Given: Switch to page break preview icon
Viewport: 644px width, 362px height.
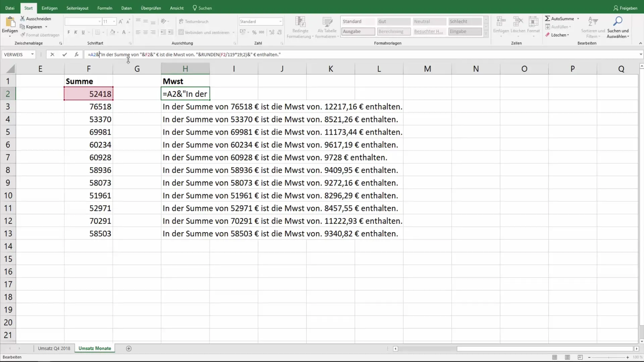Looking at the screenshot, I should [580, 357].
